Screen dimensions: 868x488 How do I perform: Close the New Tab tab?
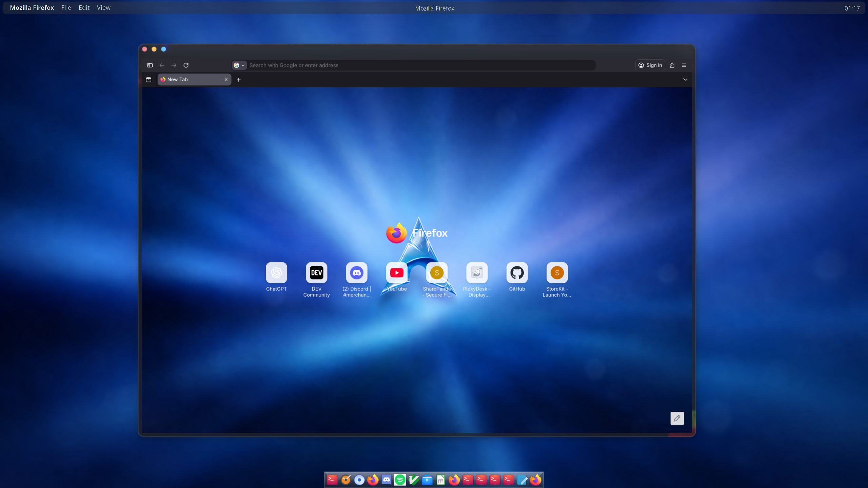226,79
